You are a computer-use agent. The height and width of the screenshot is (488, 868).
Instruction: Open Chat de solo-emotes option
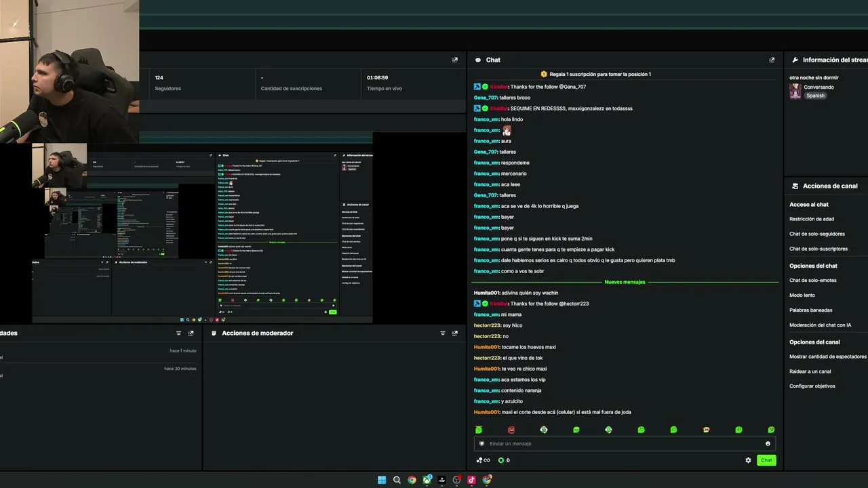pyautogui.click(x=813, y=280)
